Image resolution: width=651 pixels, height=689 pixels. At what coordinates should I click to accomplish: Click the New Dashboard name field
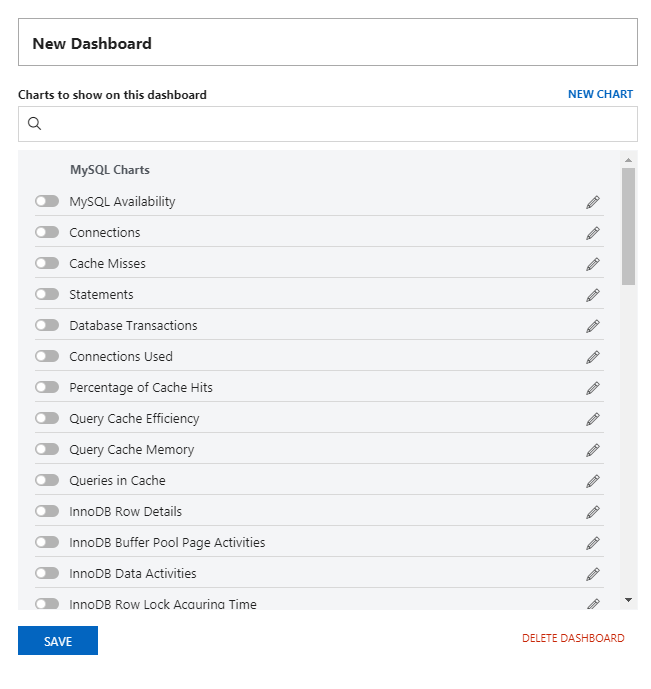[x=327, y=43]
